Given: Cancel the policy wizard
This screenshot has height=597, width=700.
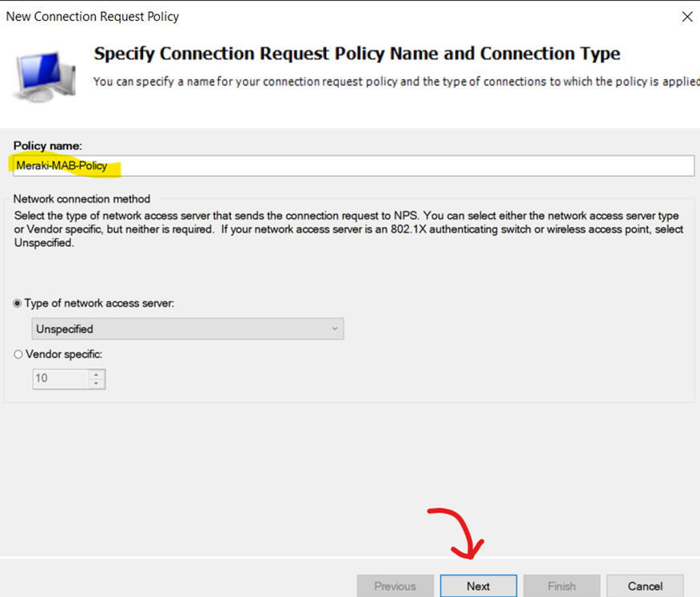Looking at the screenshot, I should pyautogui.click(x=645, y=586).
